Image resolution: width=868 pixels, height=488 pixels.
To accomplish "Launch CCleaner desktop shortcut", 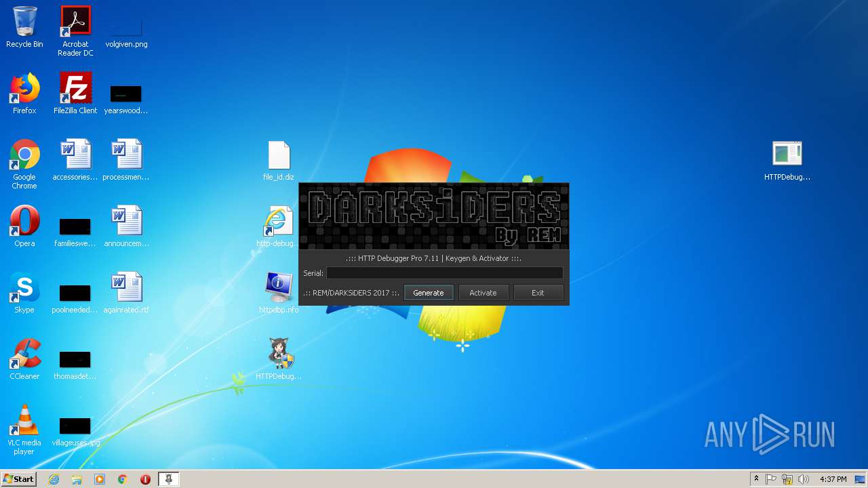I will tap(24, 360).
